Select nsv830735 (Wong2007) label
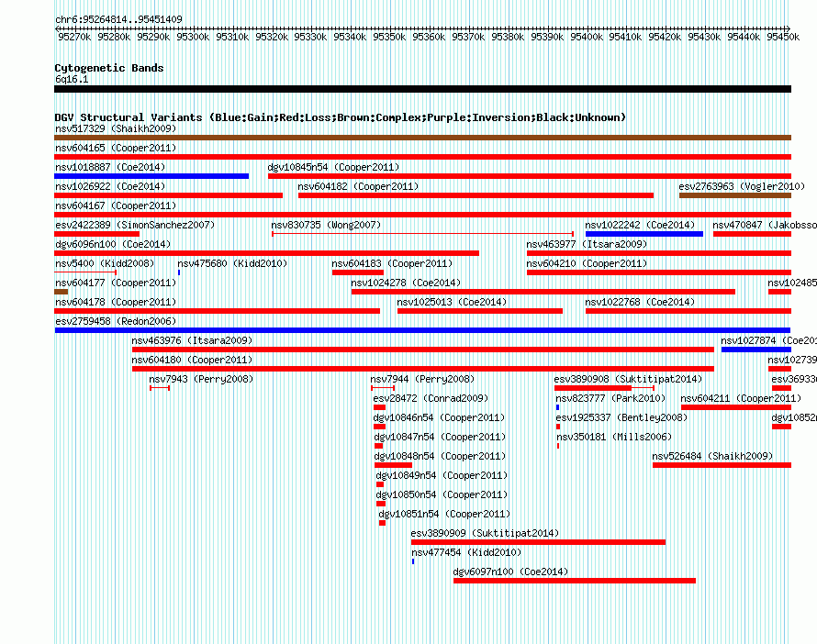This screenshot has height=644, width=817. point(326,225)
